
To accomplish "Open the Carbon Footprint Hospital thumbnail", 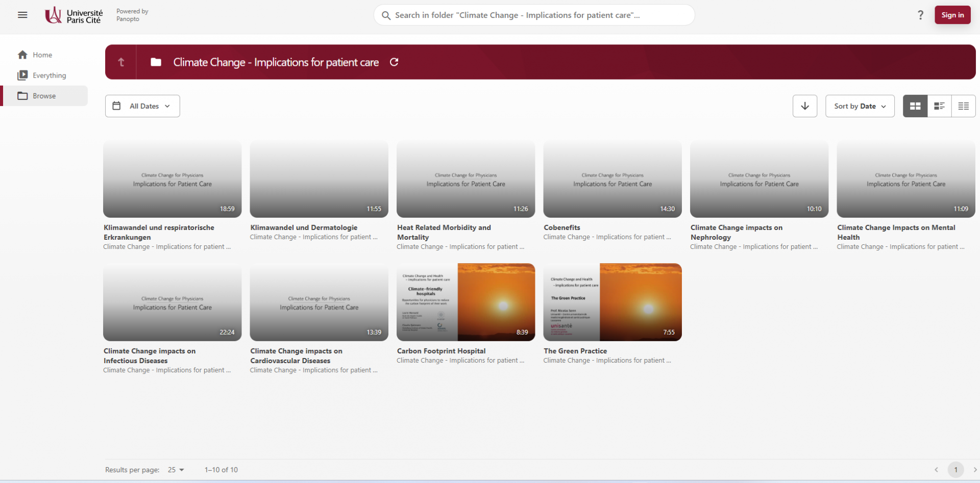I will click(465, 302).
